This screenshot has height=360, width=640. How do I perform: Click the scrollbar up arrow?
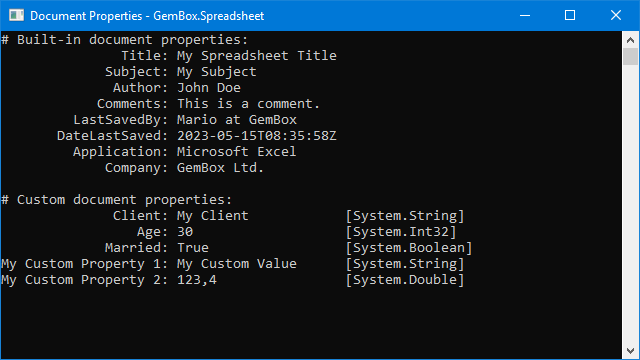tap(630, 40)
